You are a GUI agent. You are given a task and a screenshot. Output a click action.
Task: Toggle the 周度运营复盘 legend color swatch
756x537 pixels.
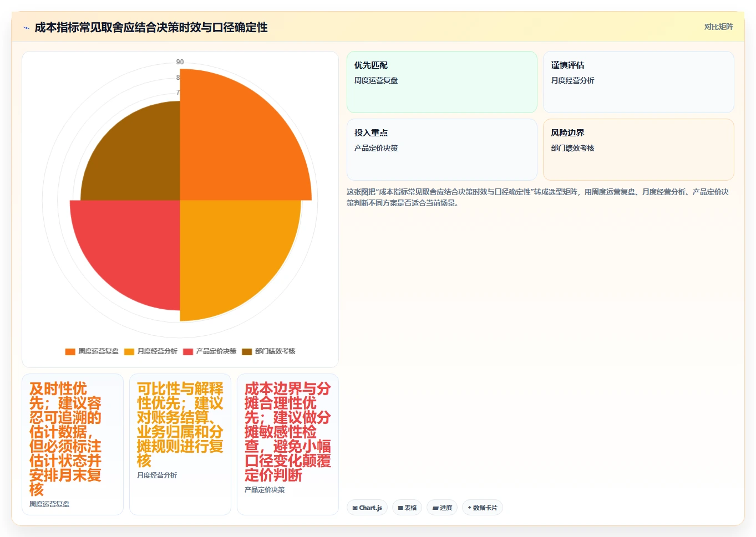[70, 351]
